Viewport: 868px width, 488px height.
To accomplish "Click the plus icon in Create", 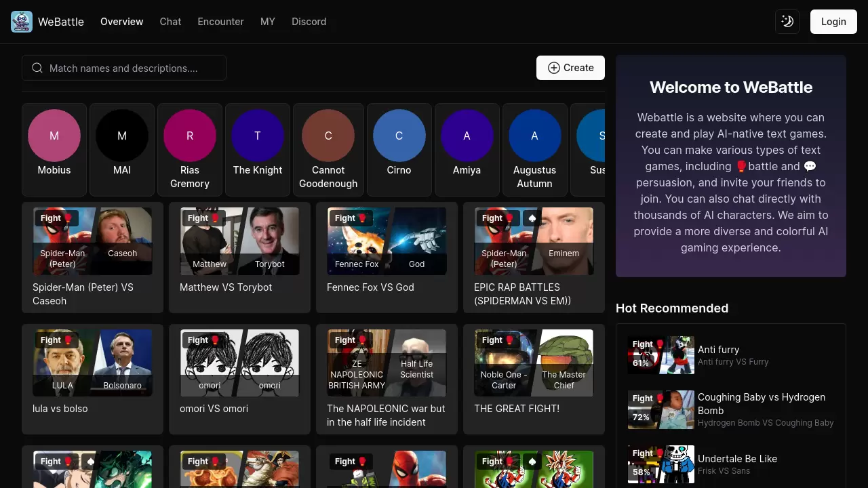I will point(554,68).
